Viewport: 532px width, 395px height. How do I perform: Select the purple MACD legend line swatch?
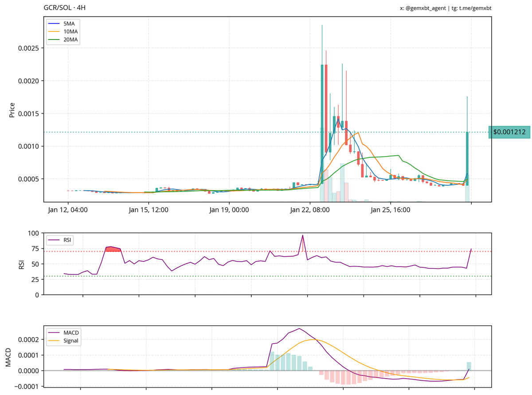[x=54, y=332]
